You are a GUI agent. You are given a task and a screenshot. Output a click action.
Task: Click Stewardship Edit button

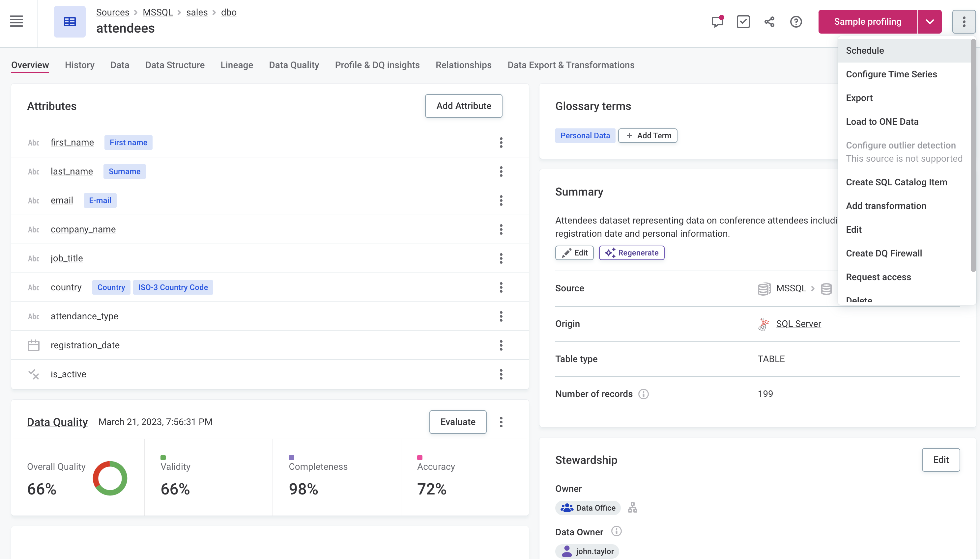click(941, 460)
